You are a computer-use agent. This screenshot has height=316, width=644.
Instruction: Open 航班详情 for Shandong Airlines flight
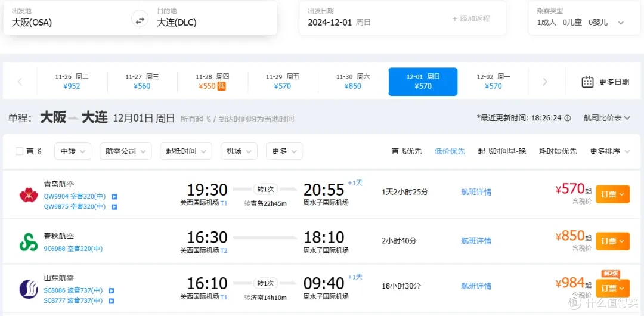pyautogui.click(x=476, y=286)
